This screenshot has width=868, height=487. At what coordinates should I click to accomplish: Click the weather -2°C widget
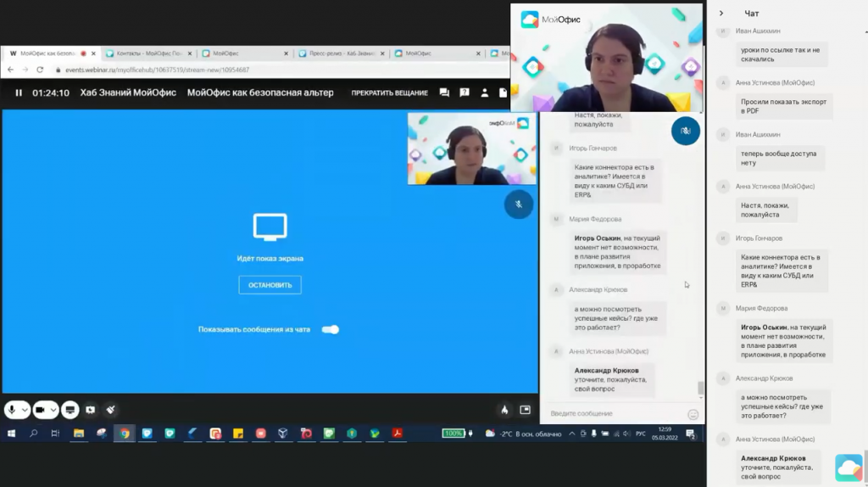point(523,434)
